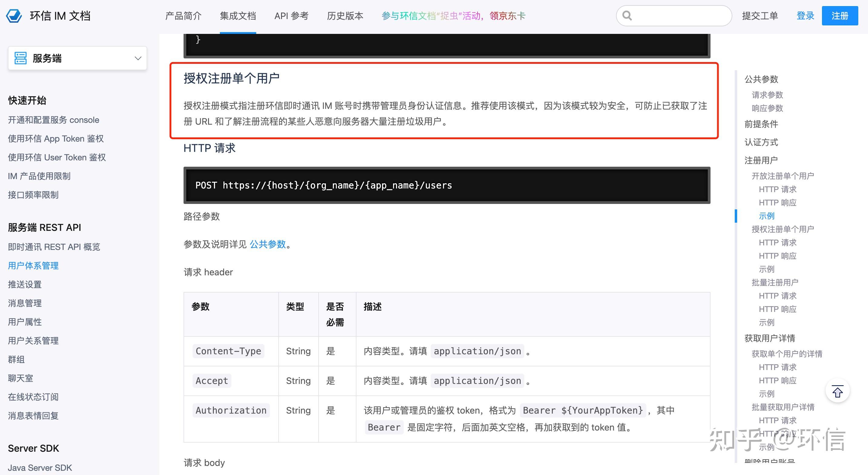Open 即时通讯 REST API 概览 page
The width and height of the screenshot is (868, 475).
(x=54, y=247)
